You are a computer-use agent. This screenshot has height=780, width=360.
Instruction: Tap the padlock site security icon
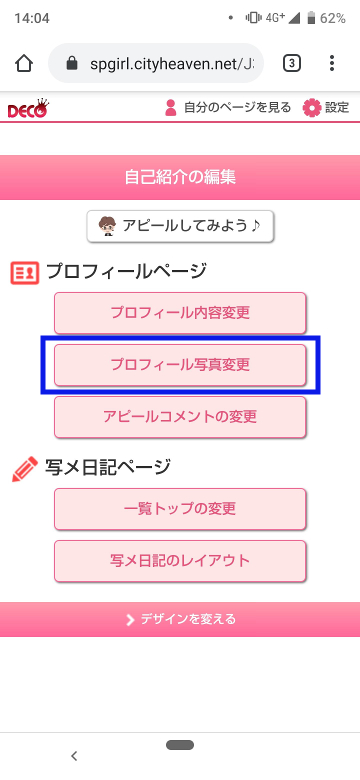[73, 63]
